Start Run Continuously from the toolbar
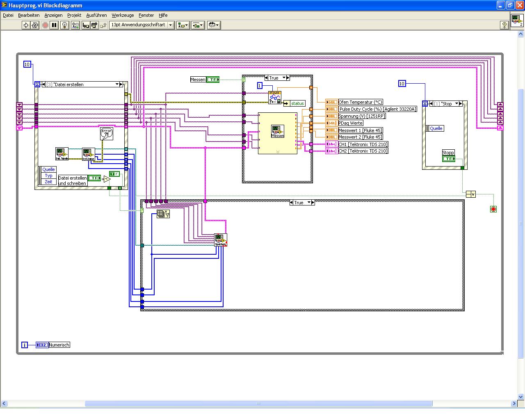This screenshot has width=525, height=420. 35,25
